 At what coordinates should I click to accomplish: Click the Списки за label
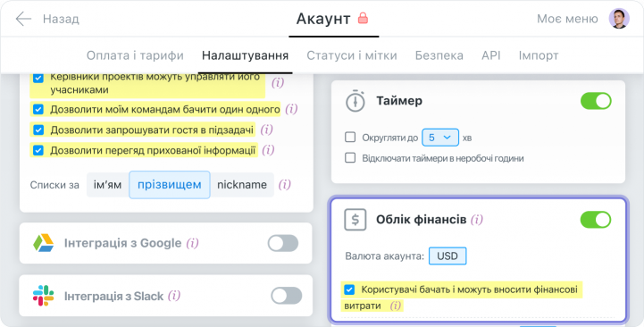tap(54, 185)
